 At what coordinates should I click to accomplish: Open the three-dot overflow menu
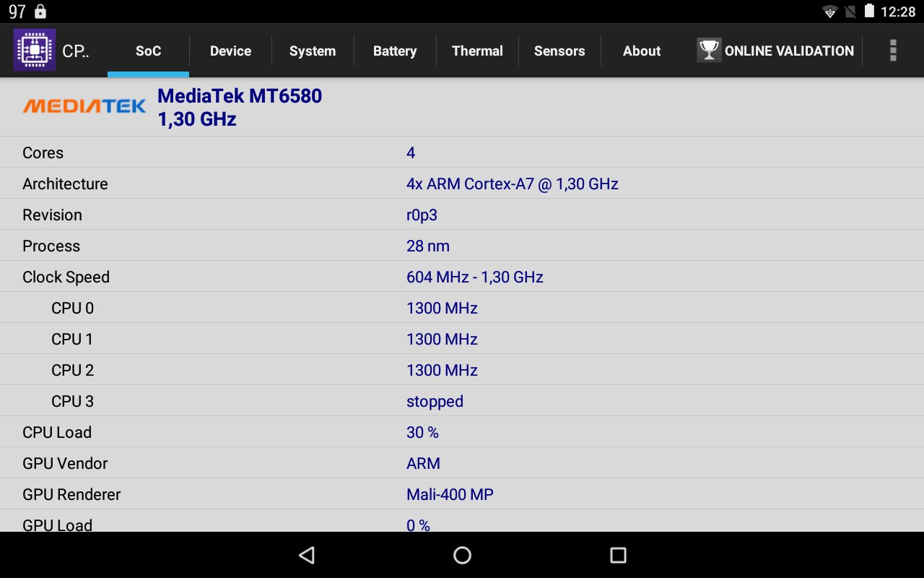pos(893,51)
